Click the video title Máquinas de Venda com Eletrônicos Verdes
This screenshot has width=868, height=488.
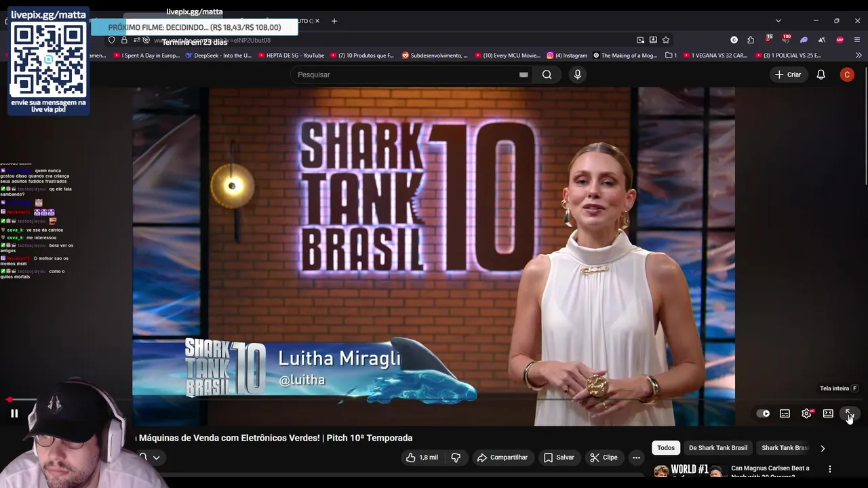pos(273,438)
